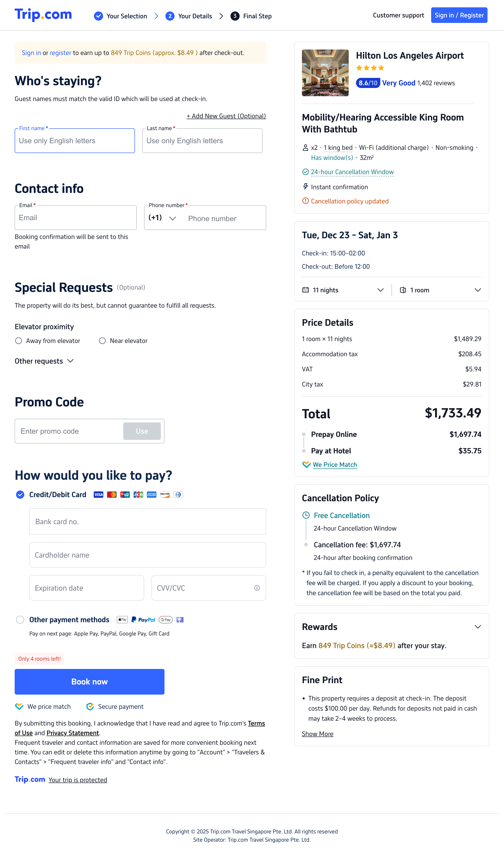This screenshot has height=860, width=504.
Task: Click the Google Pay icon
Action: pyautogui.click(x=166, y=620)
